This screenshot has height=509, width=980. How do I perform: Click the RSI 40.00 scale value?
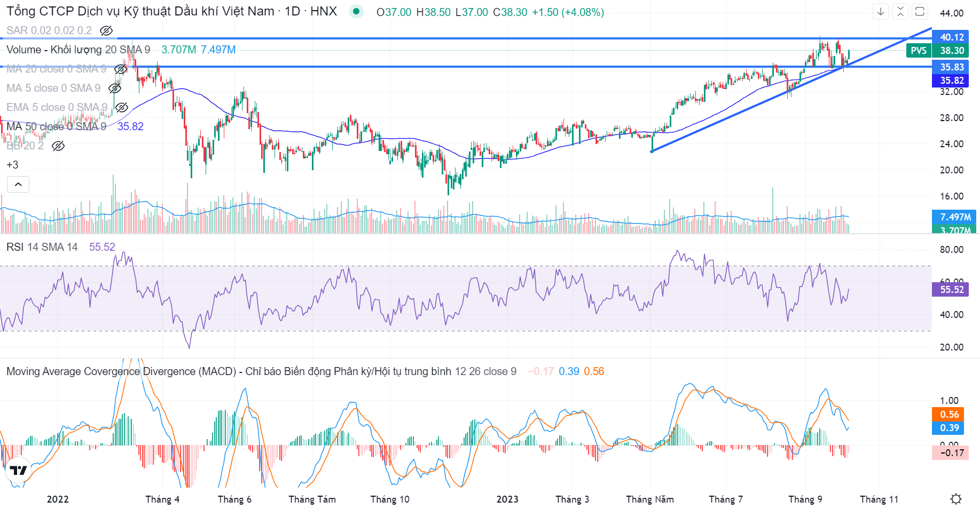pos(952,315)
